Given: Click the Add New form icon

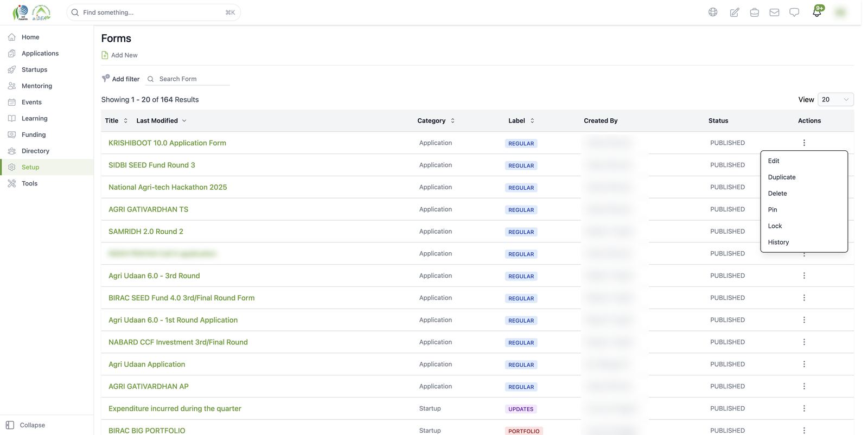Looking at the screenshot, I should click(105, 55).
